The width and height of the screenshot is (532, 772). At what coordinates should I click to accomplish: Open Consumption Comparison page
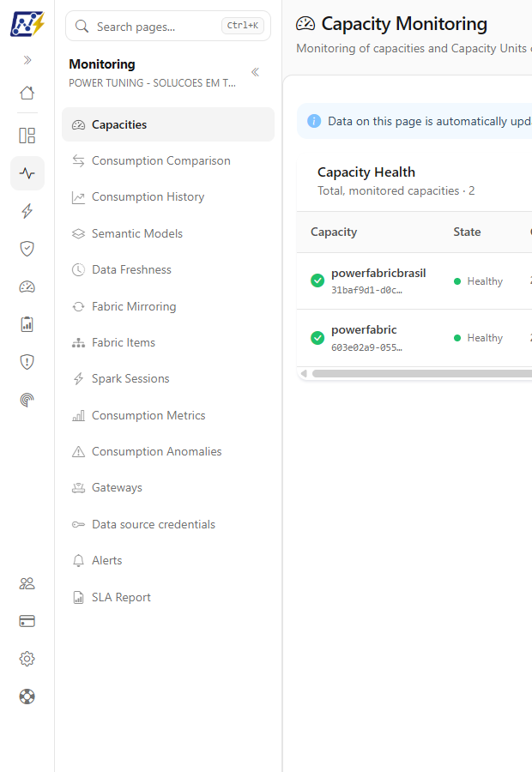coord(168,160)
